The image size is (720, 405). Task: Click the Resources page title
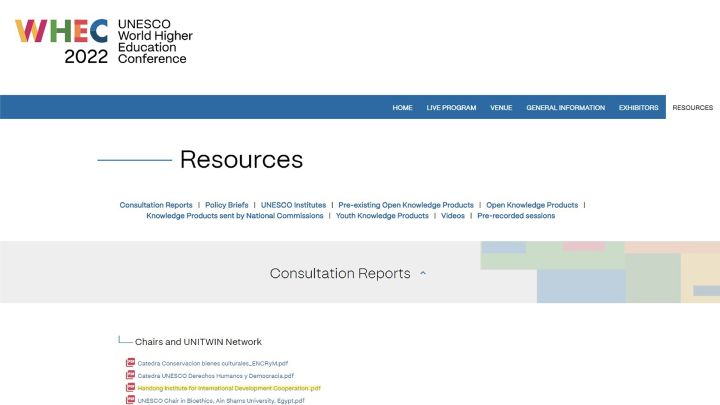pyautogui.click(x=241, y=159)
